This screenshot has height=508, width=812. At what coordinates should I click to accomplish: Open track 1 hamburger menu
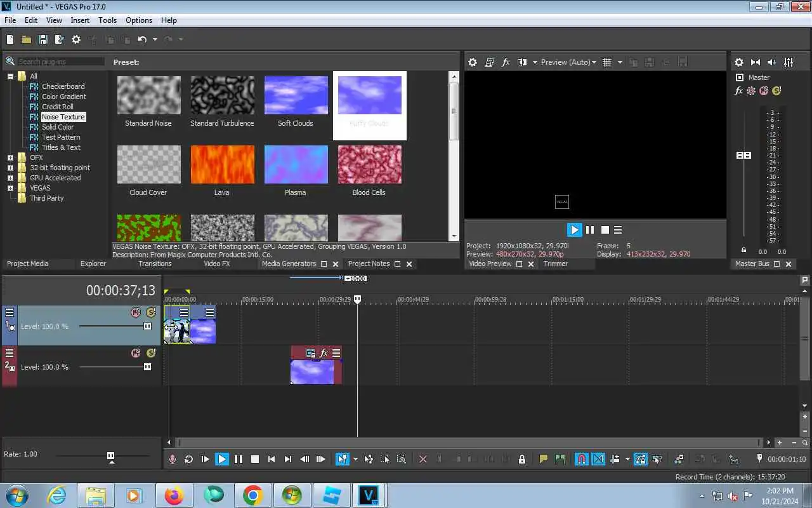pos(10,312)
